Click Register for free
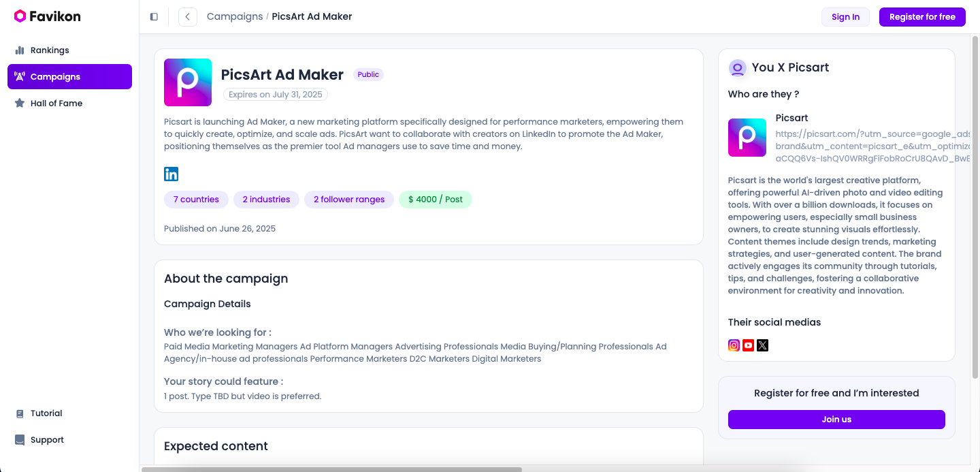 coord(922,17)
